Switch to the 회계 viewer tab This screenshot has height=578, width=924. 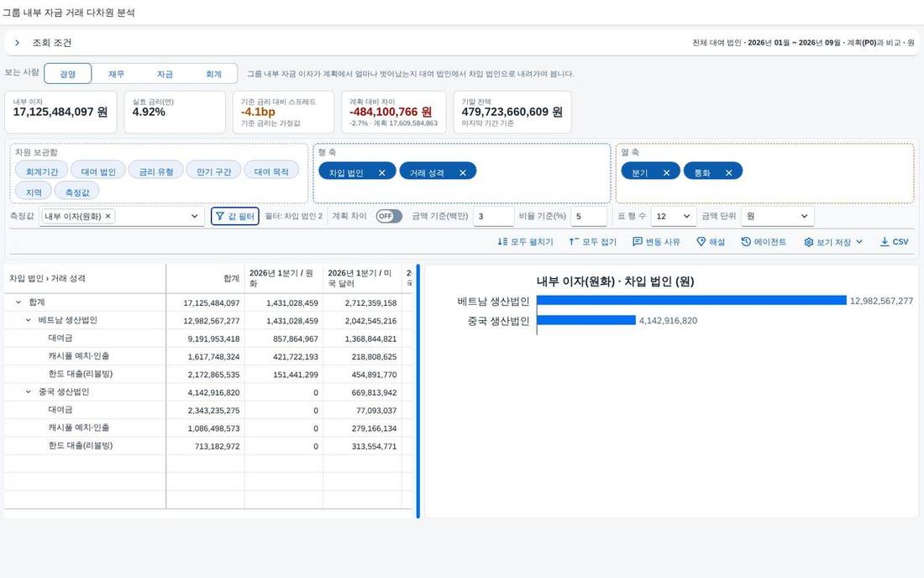point(213,74)
